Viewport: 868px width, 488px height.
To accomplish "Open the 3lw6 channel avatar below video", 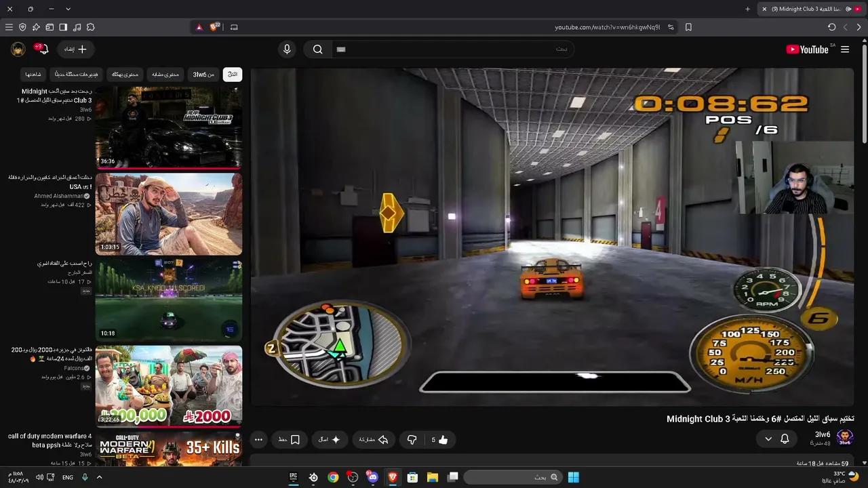I will (845, 438).
